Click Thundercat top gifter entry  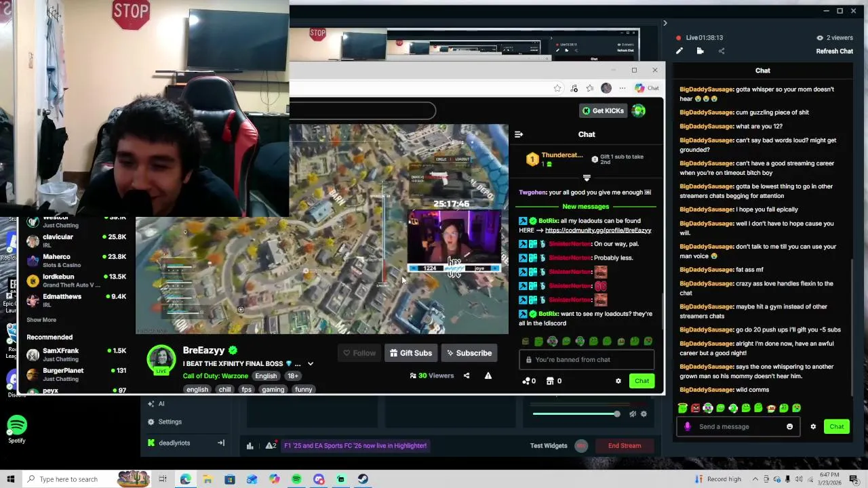555,159
